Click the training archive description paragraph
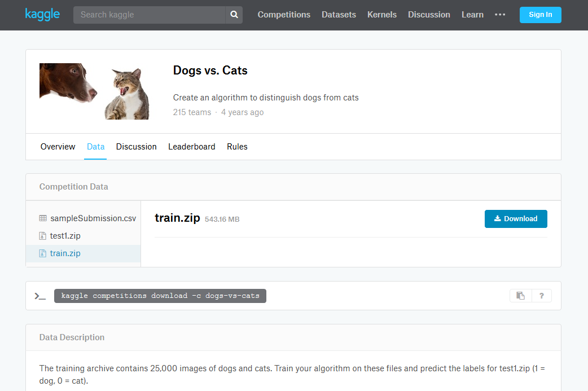This screenshot has height=391, width=588. (x=292, y=375)
